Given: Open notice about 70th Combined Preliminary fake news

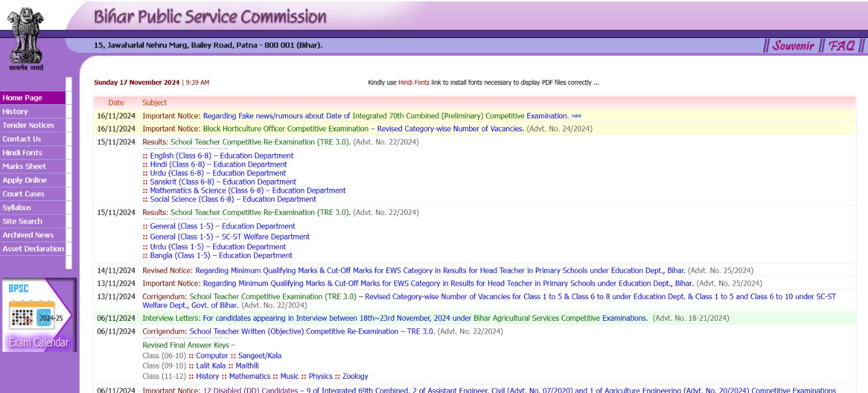Looking at the screenshot, I should (x=385, y=116).
